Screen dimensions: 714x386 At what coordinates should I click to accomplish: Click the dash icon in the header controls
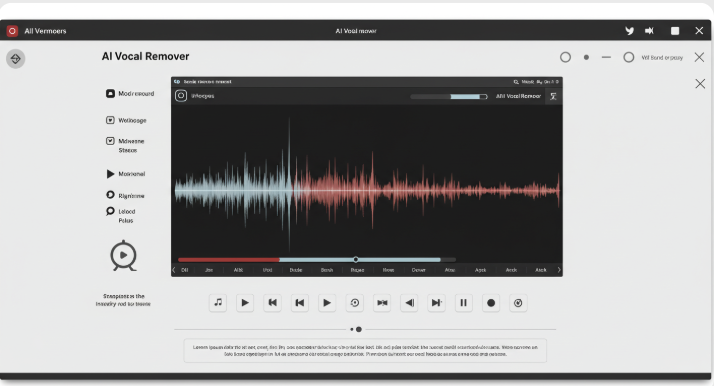(x=606, y=57)
